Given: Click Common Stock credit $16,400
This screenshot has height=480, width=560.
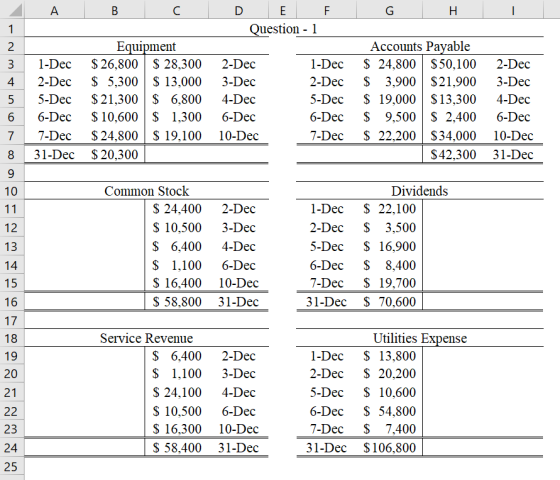Looking at the screenshot, I should point(177,283).
